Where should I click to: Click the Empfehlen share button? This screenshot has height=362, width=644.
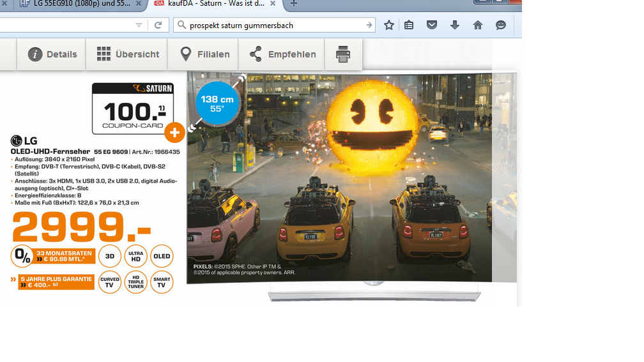click(x=281, y=54)
